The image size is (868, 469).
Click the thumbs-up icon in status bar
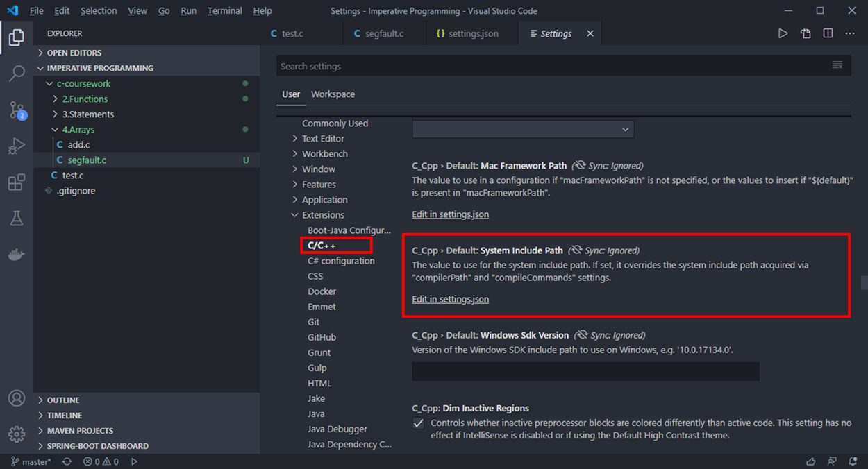point(811,461)
